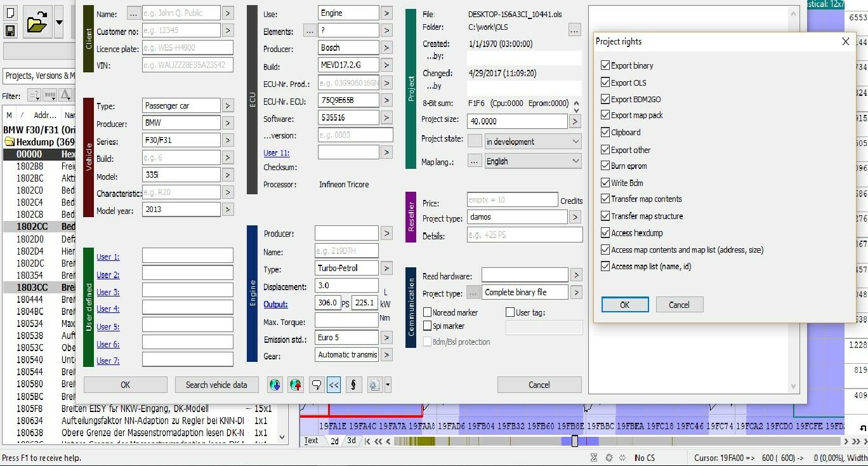
Task: Uncheck Export OLS checkbox
Action: coord(605,83)
